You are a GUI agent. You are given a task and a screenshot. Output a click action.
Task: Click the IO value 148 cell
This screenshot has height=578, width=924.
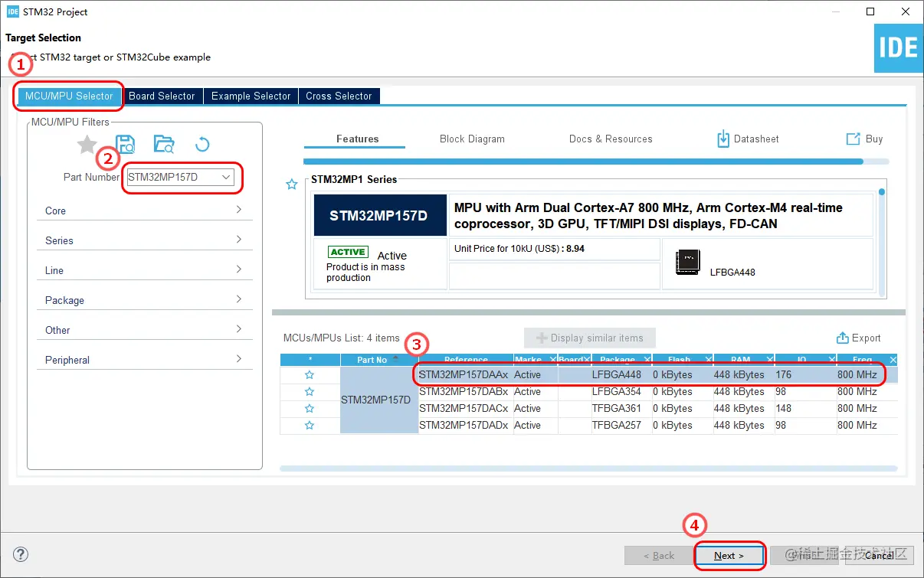(x=805, y=409)
